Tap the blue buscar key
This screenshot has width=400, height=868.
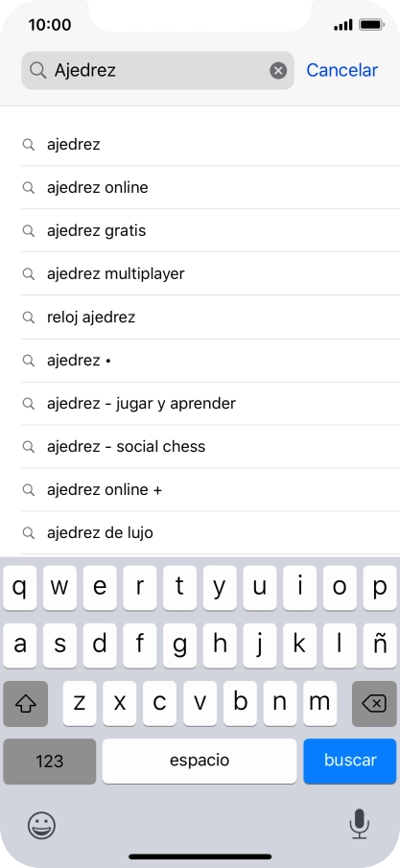tap(350, 761)
